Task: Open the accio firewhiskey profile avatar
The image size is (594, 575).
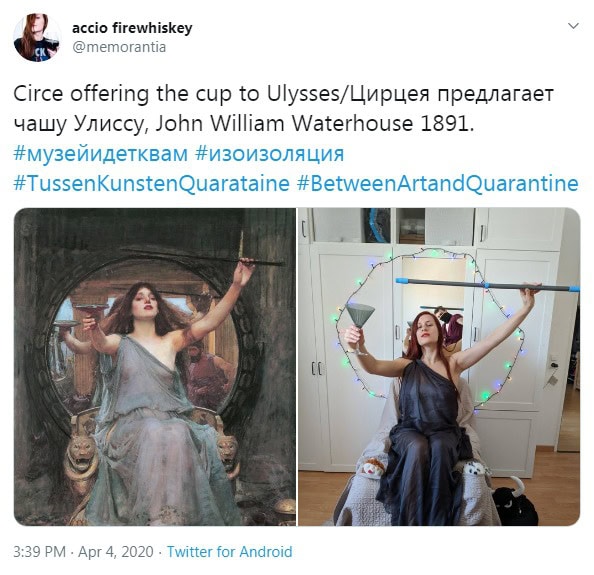Action: tap(37, 37)
